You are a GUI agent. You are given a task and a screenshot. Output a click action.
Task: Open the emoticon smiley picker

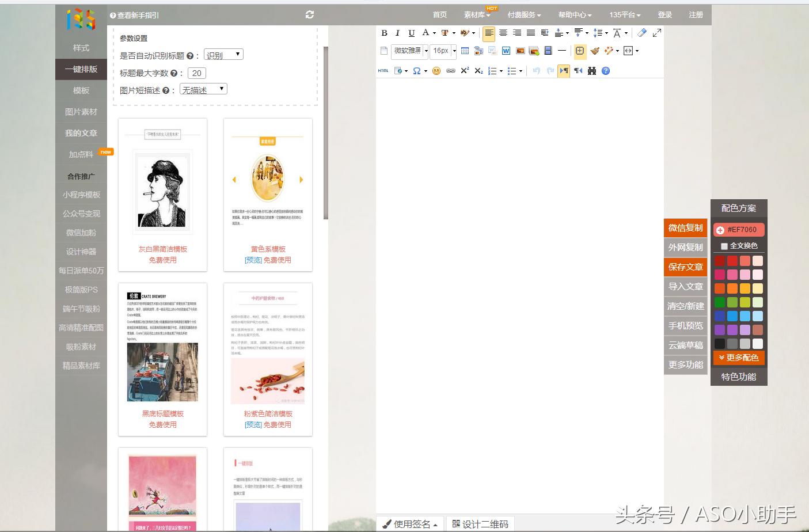[x=436, y=71]
